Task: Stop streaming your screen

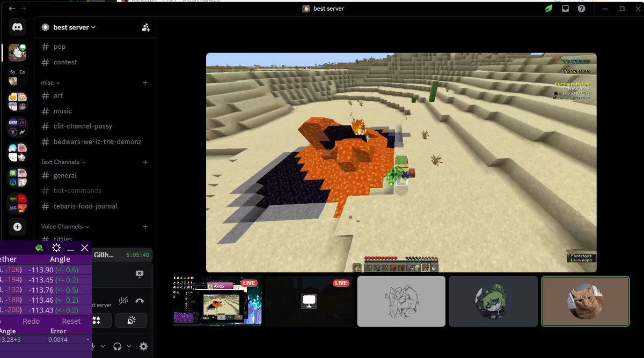Action: point(140,274)
